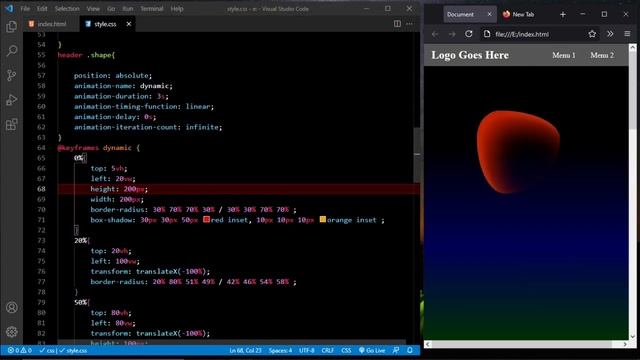Click Ln 68, Col 23 cursor position
Screen dimensions: 640x360
[x=245, y=350]
